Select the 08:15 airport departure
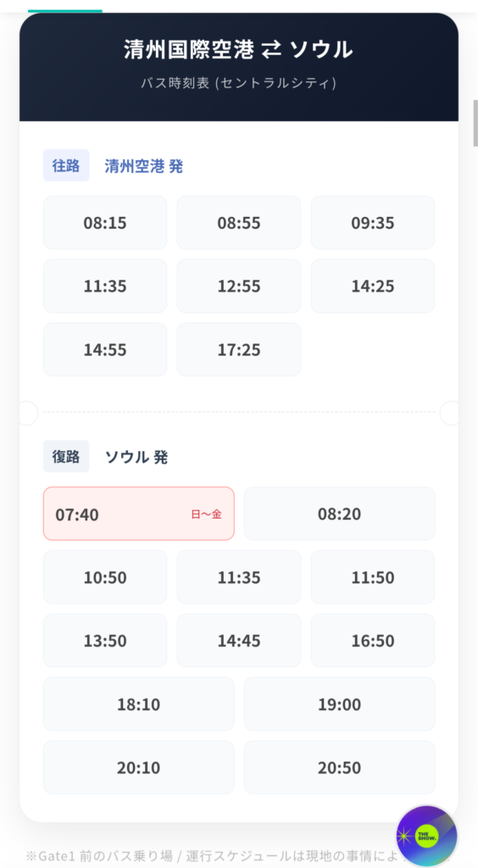This screenshot has width=478, height=868. pos(105,223)
